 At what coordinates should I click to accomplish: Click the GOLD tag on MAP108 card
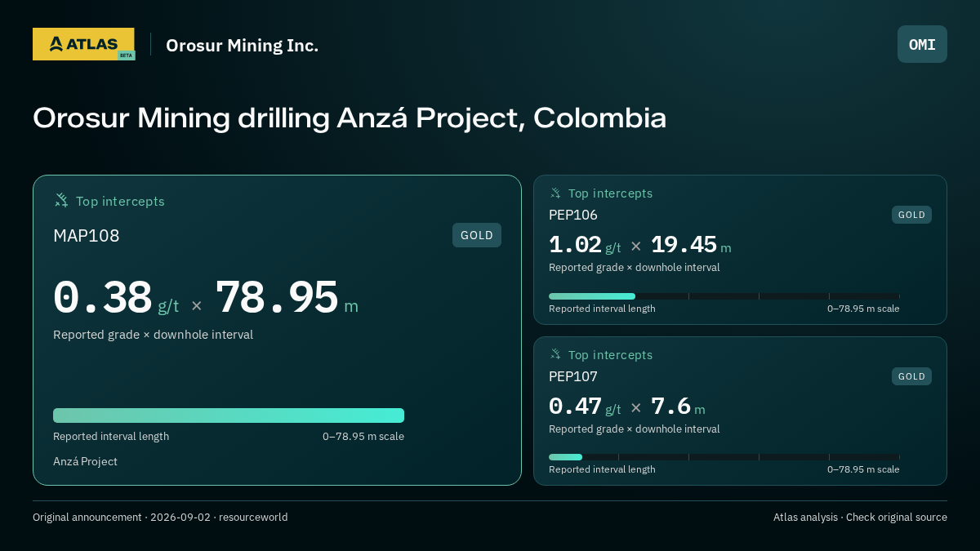(x=477, y=235)
